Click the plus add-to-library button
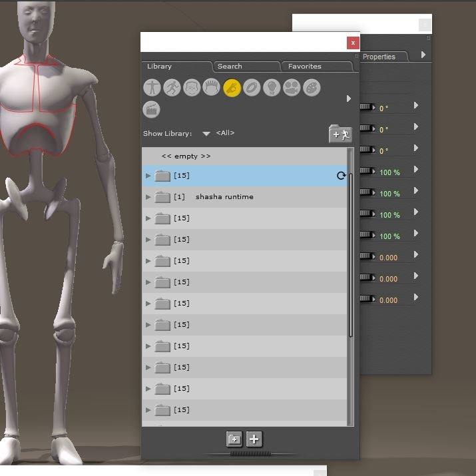This screenshot has height=476, width=476. pos(254,439)
